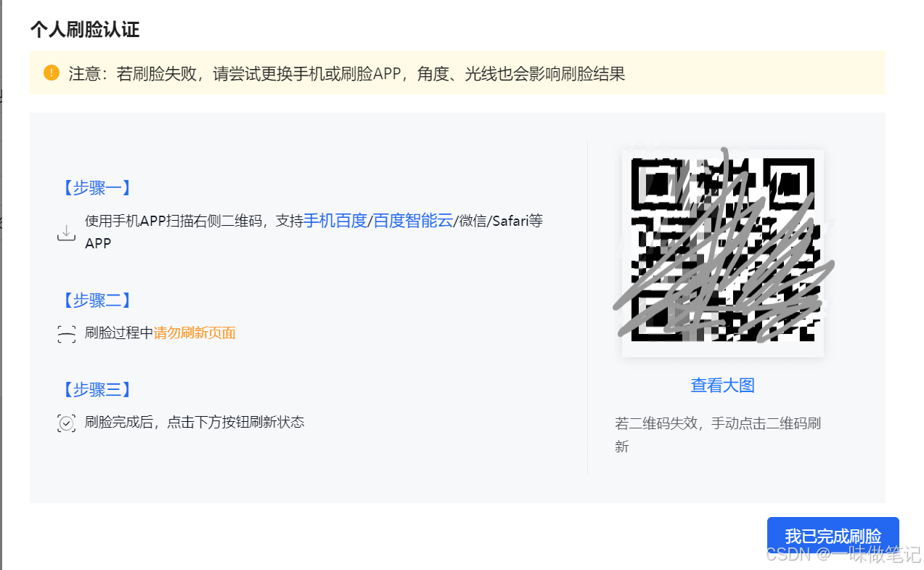Open the 百度智能云 link
Screen dimensions: 924x570
tap(413, 221)
